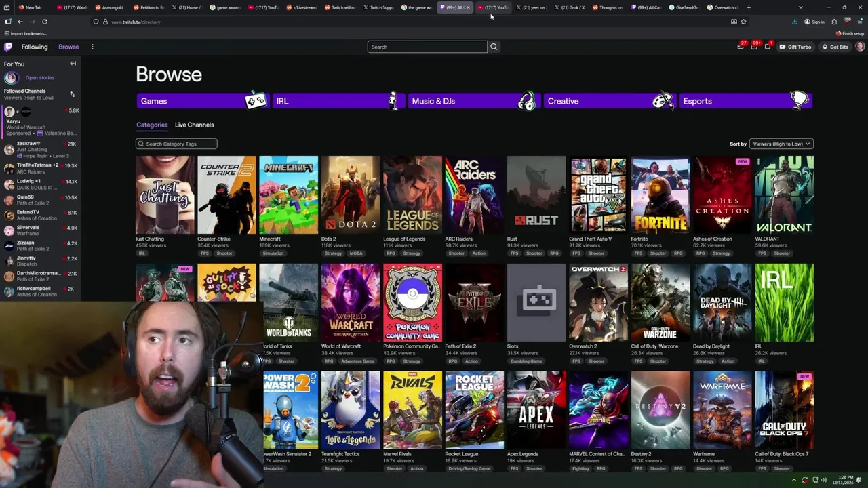868x488 pixels.
Task: Switch to the GiveSendGo browser tab
Action: coord(684,7)
